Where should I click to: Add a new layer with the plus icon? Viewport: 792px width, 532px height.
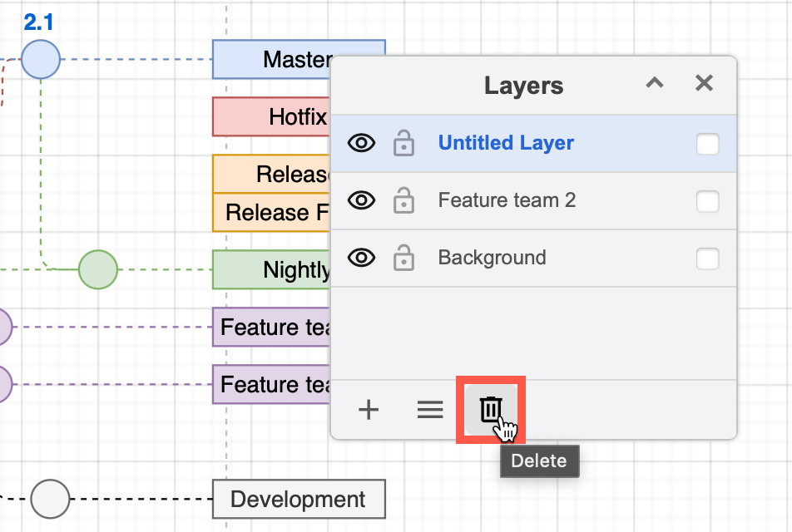(x=368, y=409)
